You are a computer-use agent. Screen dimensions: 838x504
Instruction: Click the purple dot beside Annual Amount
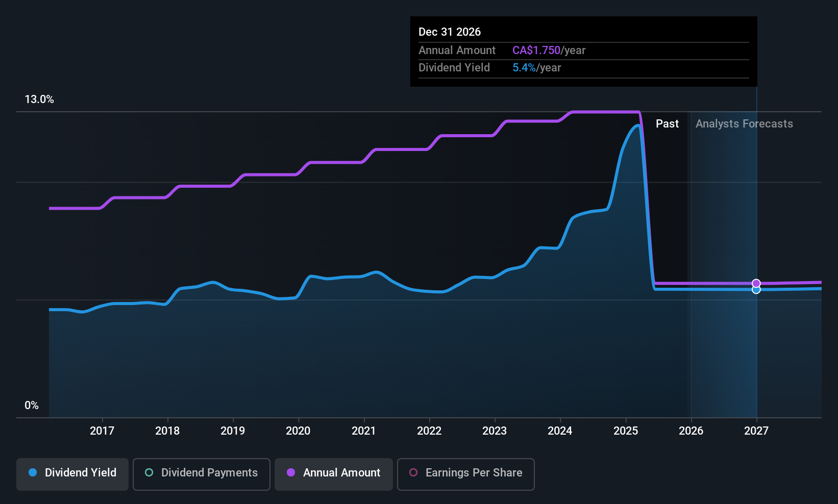[x=291, y=472]
